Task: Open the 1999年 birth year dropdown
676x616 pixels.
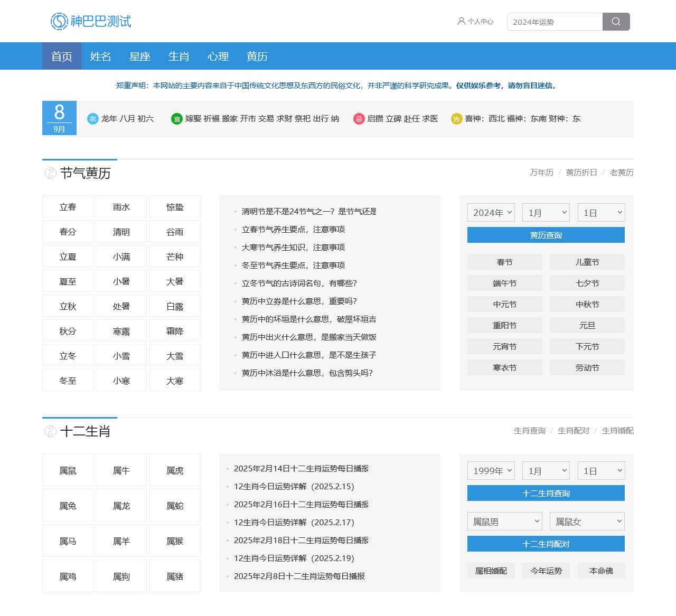Action: [x=491, y=470]
